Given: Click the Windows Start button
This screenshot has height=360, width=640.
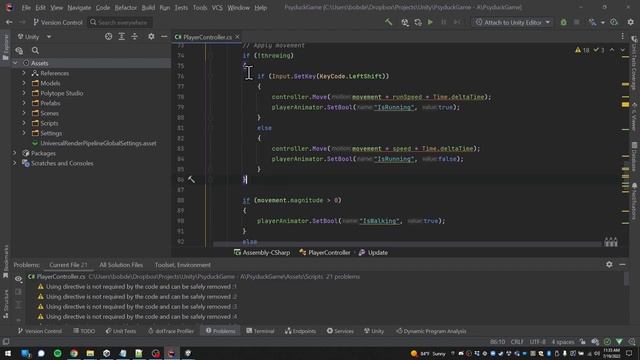Looking at the screenshot, I should tap(8, 353).
